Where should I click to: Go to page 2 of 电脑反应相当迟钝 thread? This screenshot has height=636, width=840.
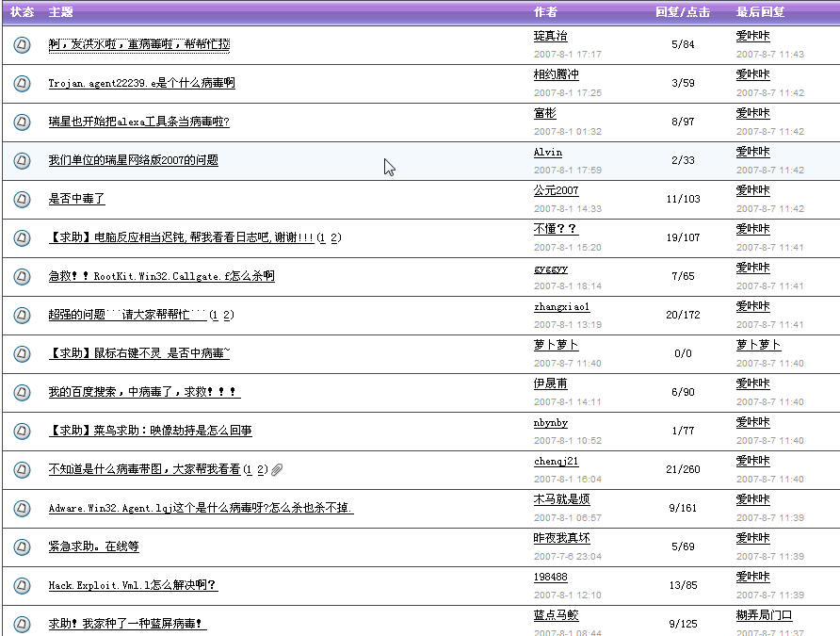point(335,237)
